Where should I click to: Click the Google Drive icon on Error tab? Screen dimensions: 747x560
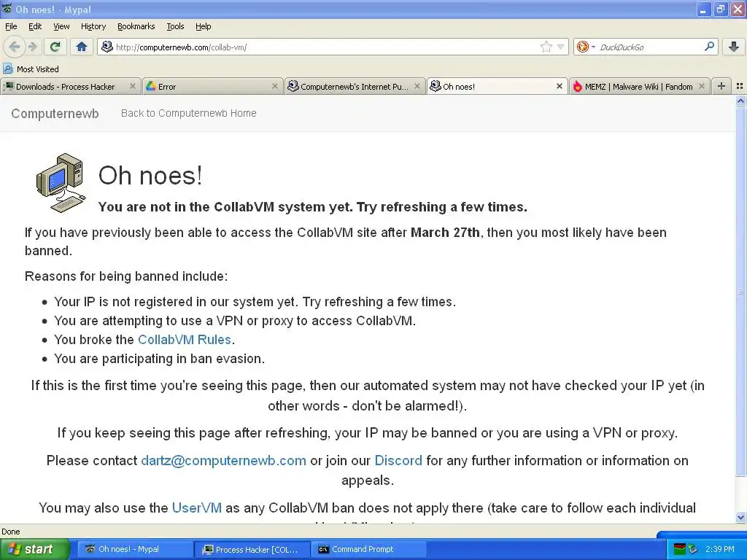151,86
